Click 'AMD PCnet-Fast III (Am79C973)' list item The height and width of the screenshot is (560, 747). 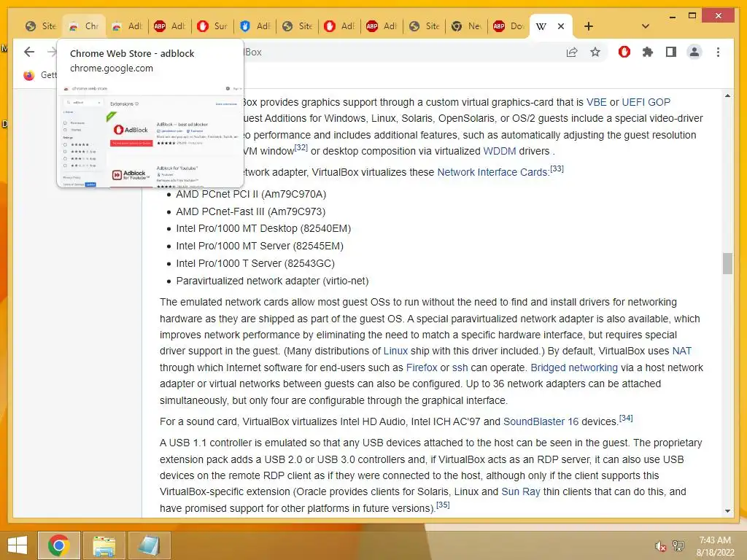(x=251, y=211)
